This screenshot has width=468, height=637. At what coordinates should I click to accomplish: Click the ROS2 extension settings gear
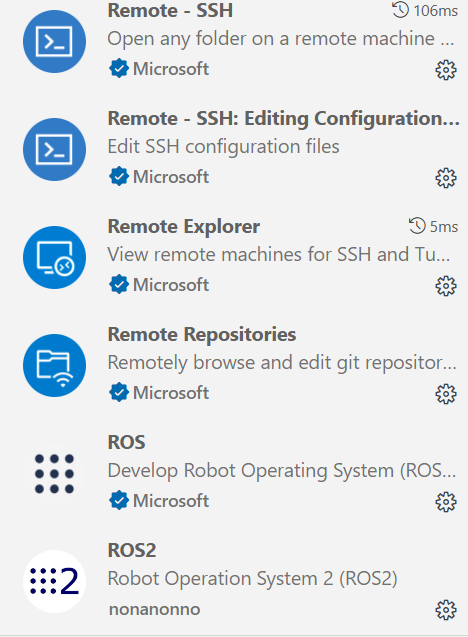446,610
